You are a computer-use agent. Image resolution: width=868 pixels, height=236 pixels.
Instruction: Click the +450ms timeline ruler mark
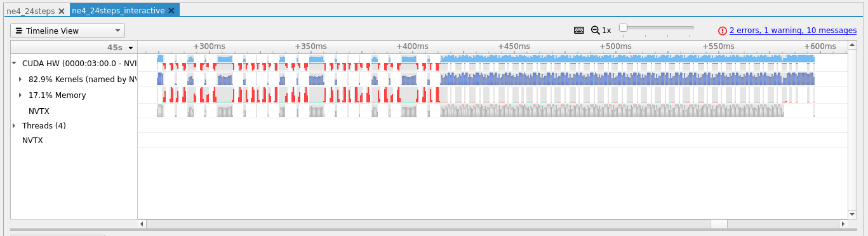coord(514,46)
